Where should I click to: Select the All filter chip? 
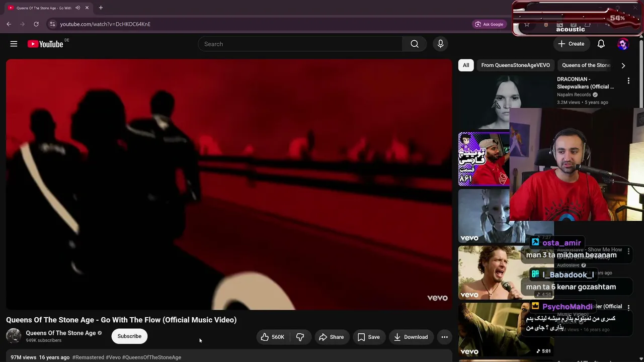pyautogui.click(x=466, y=65)
